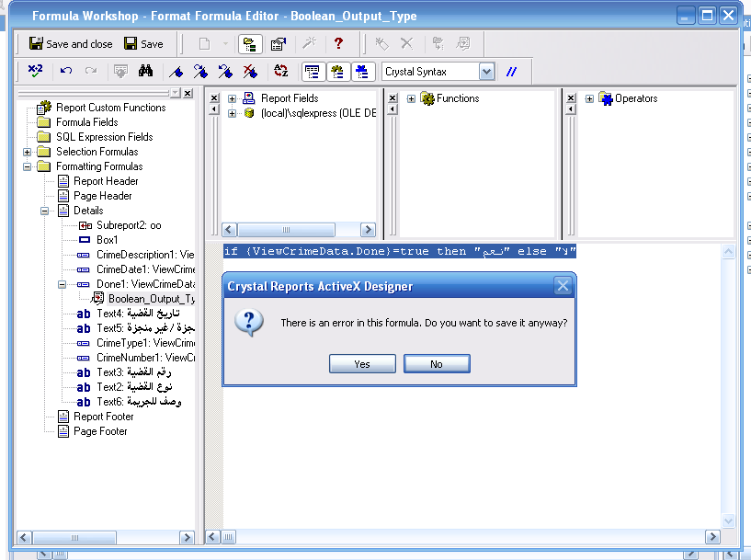751x560 pixels.
Task: Click into the formula text editor line
Action: point(400,252)
